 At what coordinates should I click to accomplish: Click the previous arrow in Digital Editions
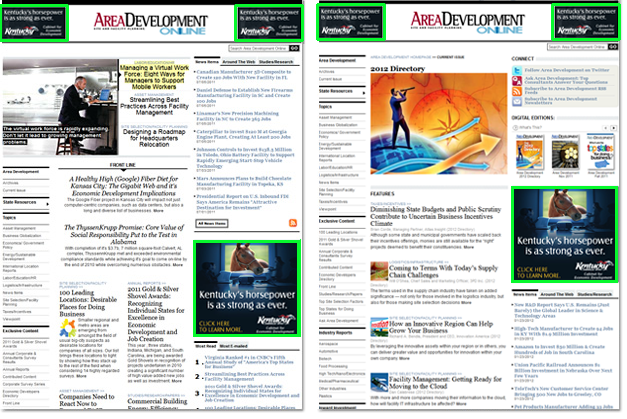(x=605, y=128)
